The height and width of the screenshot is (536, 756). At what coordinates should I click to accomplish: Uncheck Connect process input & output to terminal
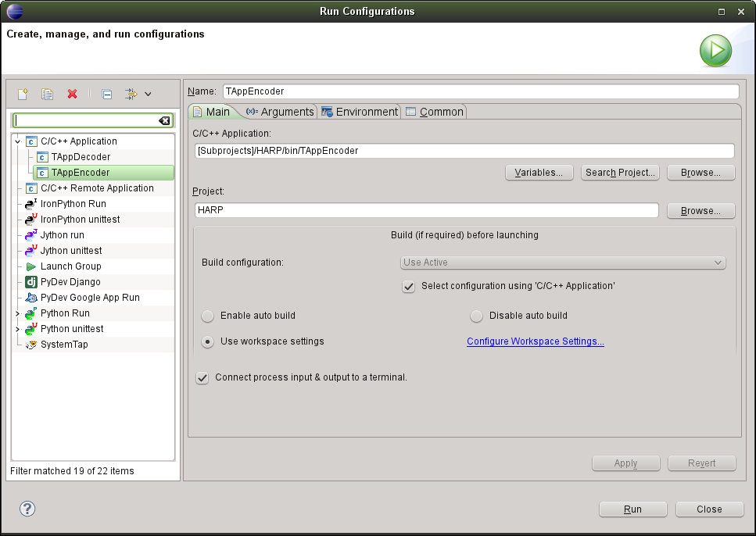202,377
